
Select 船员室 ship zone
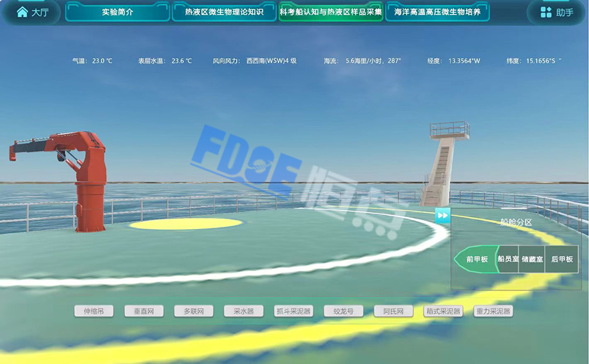[x=508, y=259]
